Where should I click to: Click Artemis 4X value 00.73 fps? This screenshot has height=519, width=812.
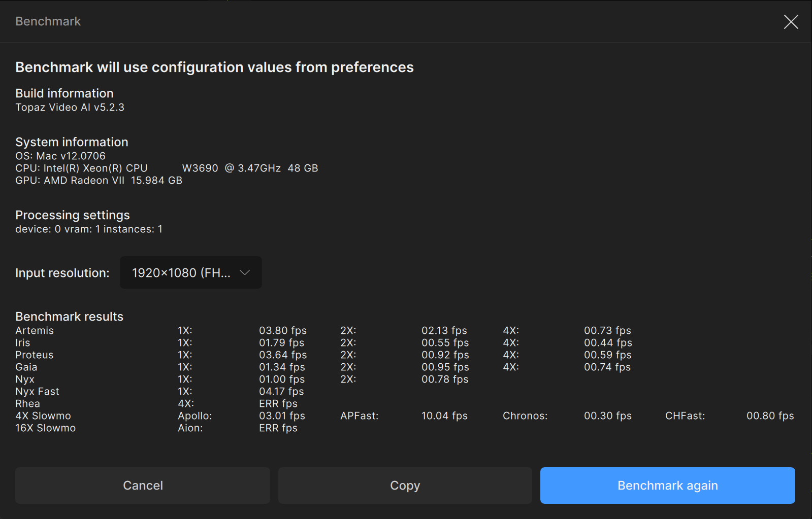[607, 331]
